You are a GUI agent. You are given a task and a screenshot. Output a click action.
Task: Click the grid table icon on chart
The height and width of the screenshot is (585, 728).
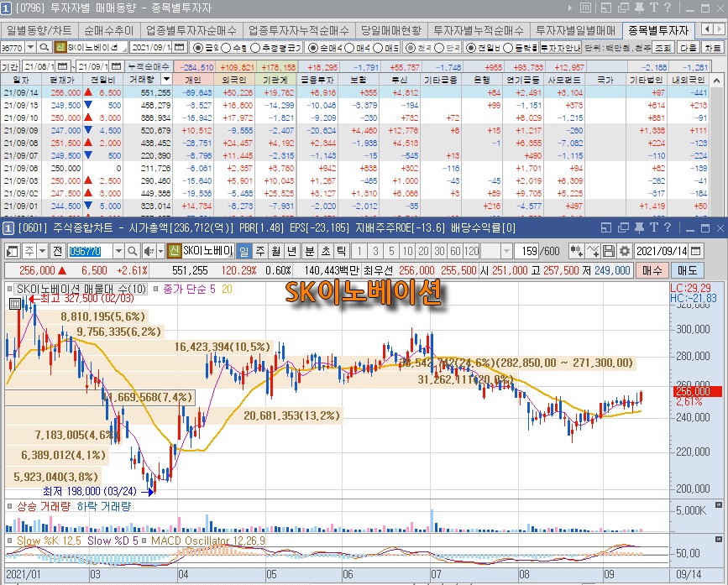15,304
